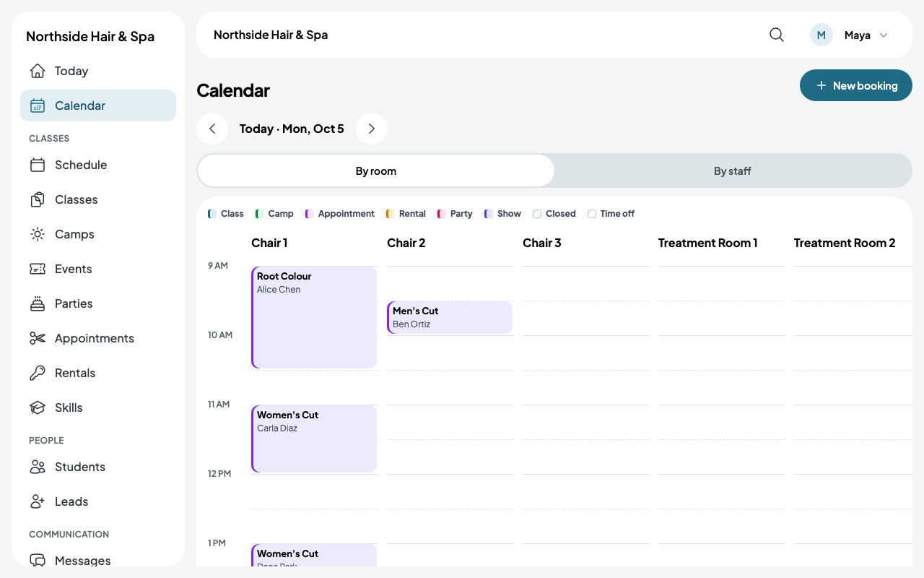The height and width of the screenshot is (578, 924).
Task: Click the Chair 3 column header
Action: pyautogui.click(x=542, y=243)
